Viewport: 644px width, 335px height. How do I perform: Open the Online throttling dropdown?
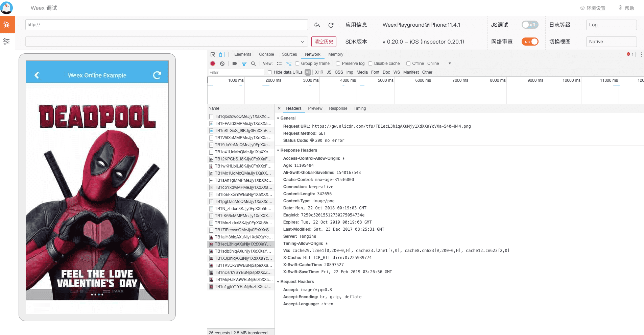(439, 63)
